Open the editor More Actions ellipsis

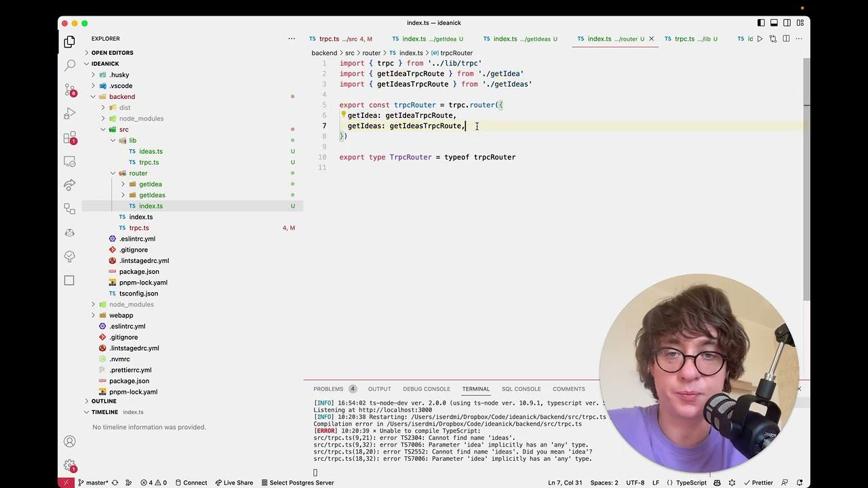click(799, 39)
